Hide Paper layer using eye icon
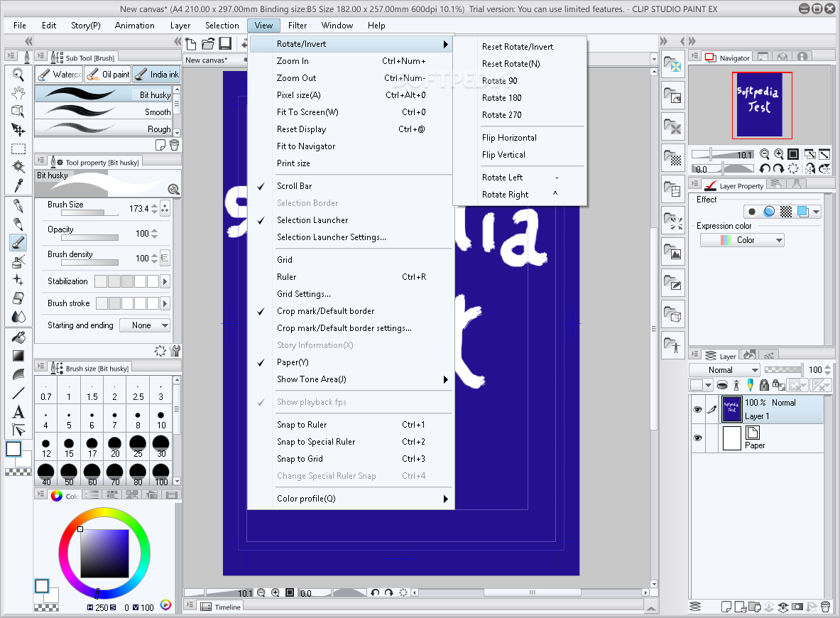This screenshot has width=840, height=618. [697, 438]
